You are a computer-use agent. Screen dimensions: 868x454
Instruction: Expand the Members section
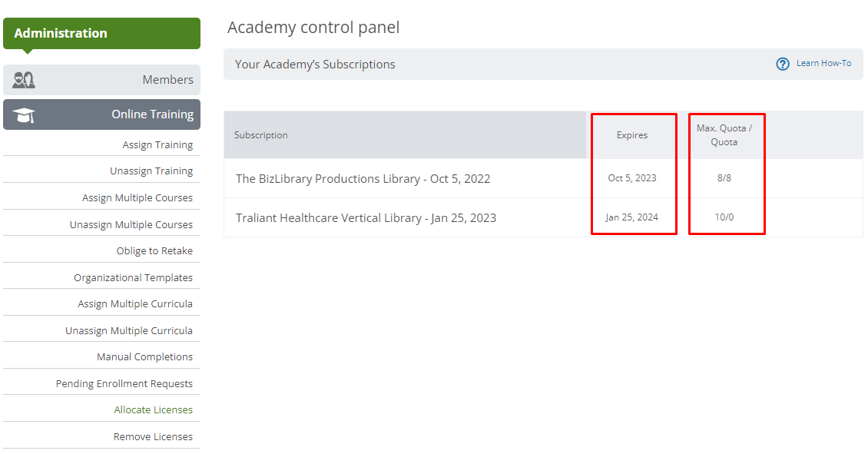point(102,80)
